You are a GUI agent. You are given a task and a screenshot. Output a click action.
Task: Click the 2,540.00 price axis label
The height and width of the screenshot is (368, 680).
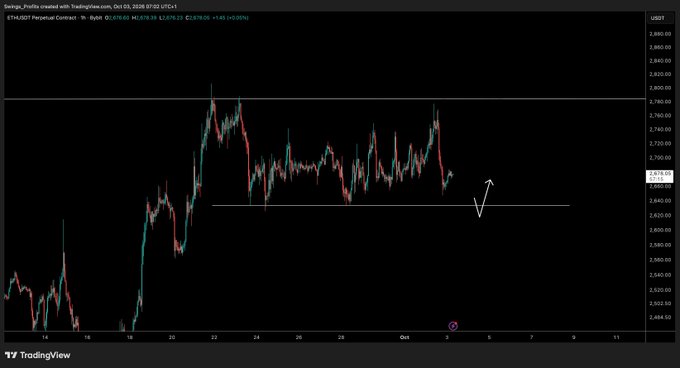pos(660,275)
